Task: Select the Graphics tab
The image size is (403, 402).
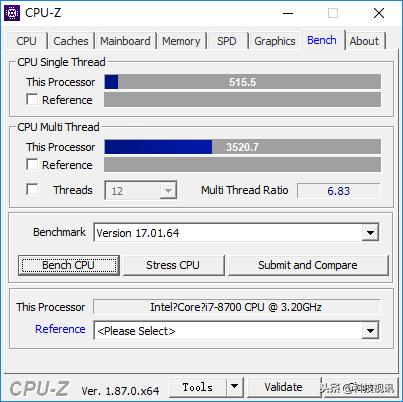Action: 275,41
